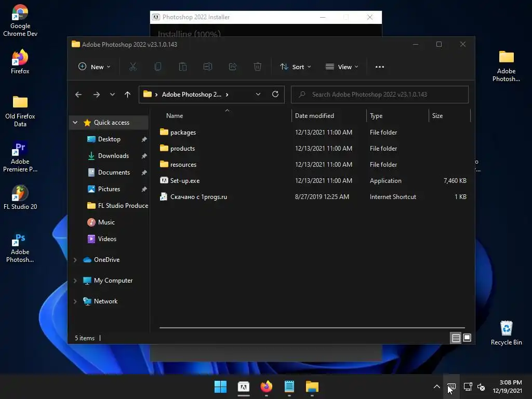
Task: Click Adobe installer icon on taskbar
Action: [x=244, y=387]
